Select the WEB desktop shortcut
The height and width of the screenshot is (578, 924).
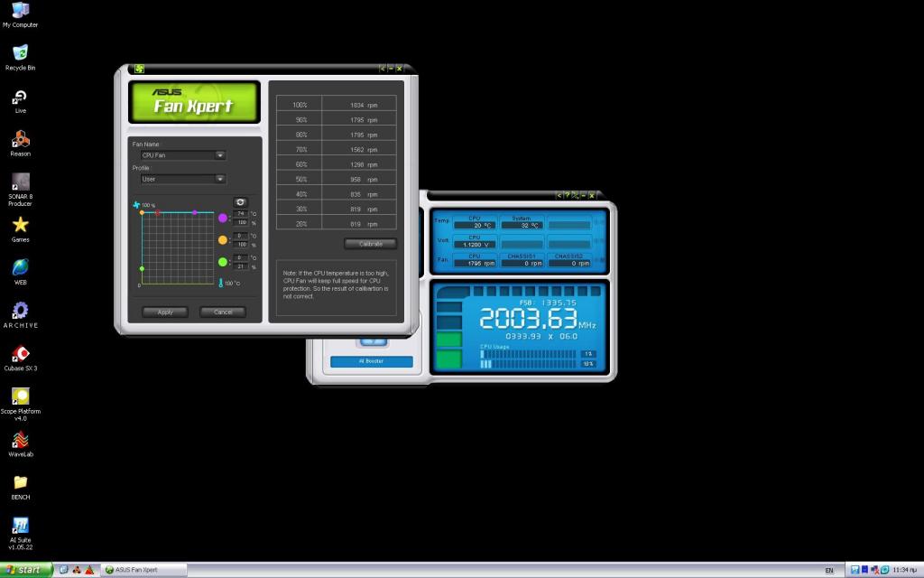(20, 272)
